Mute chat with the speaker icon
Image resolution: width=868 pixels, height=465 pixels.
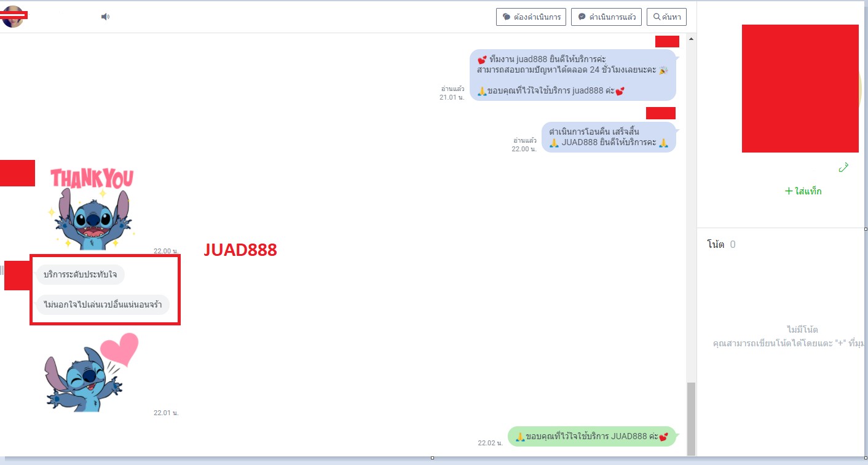(x=105, y=17)
